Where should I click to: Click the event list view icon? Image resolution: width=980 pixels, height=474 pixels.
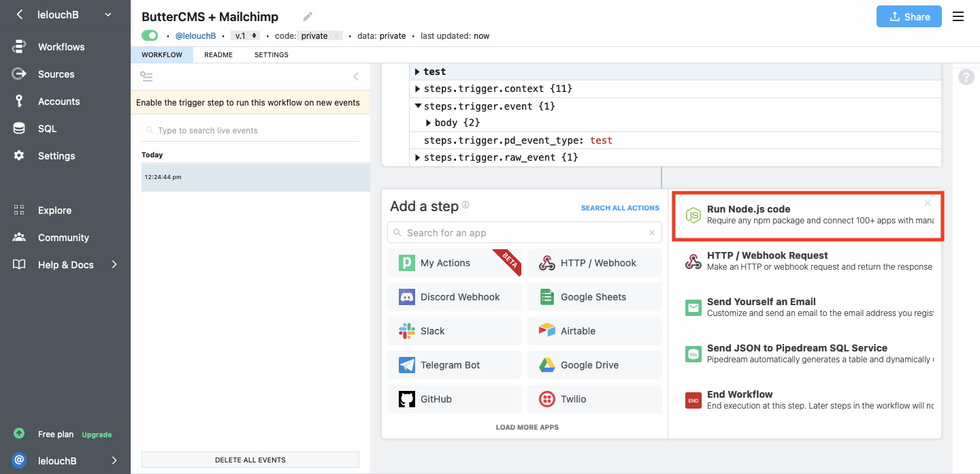click(x=146, y=76)
